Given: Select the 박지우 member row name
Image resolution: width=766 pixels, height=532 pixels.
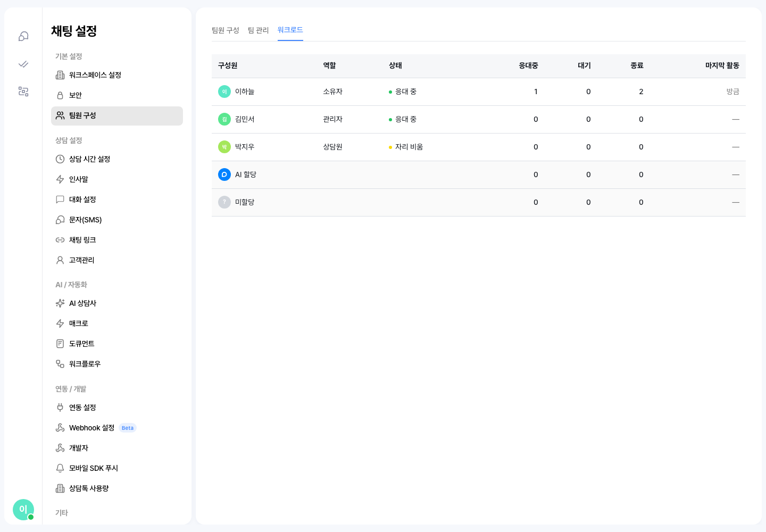Looking at the screenshot, I should tap(245, 147).
